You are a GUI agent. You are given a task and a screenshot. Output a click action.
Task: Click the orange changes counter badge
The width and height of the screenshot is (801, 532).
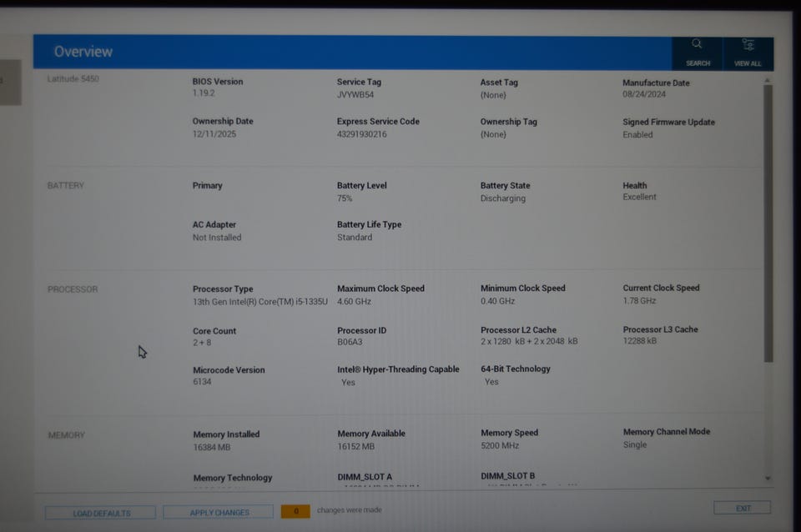[295, 511]
